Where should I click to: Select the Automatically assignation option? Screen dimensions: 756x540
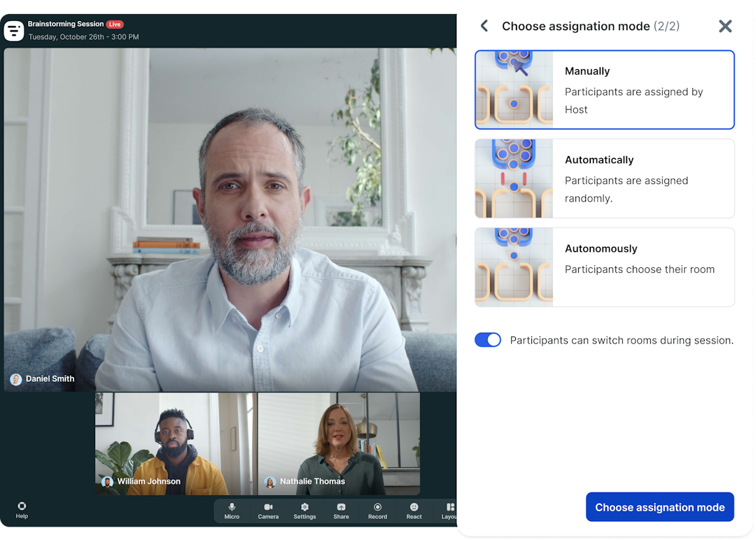tap(605, 178)
